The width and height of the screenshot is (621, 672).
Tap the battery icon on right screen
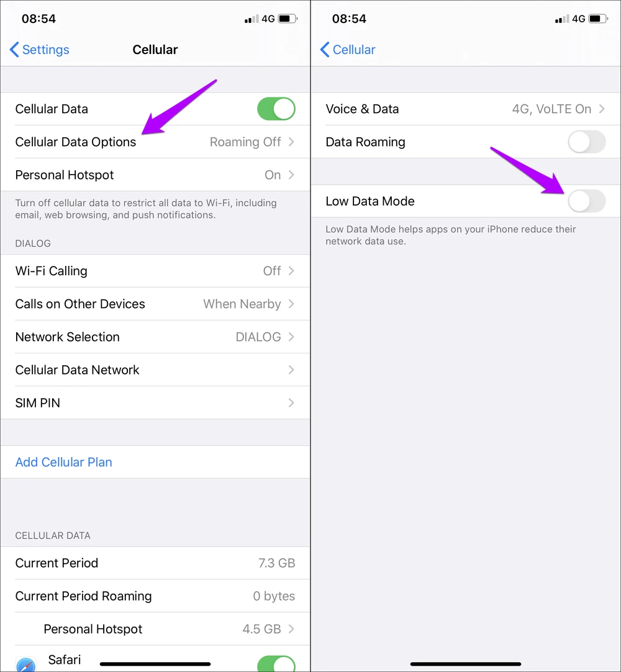tap(598, 19)
